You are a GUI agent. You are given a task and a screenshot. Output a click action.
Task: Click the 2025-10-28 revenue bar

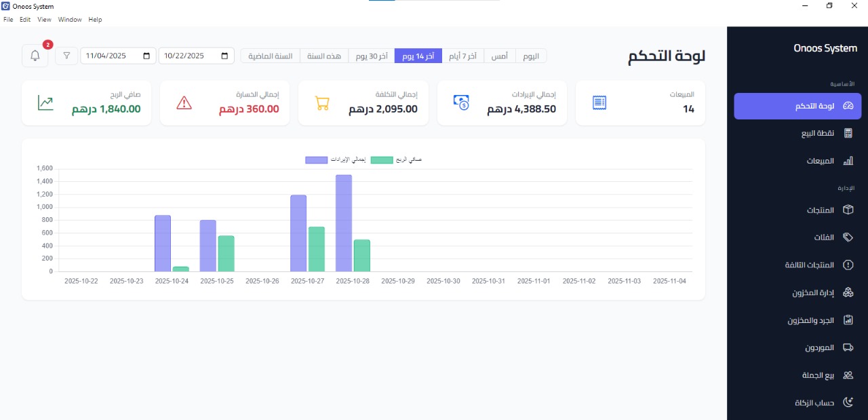344,223
